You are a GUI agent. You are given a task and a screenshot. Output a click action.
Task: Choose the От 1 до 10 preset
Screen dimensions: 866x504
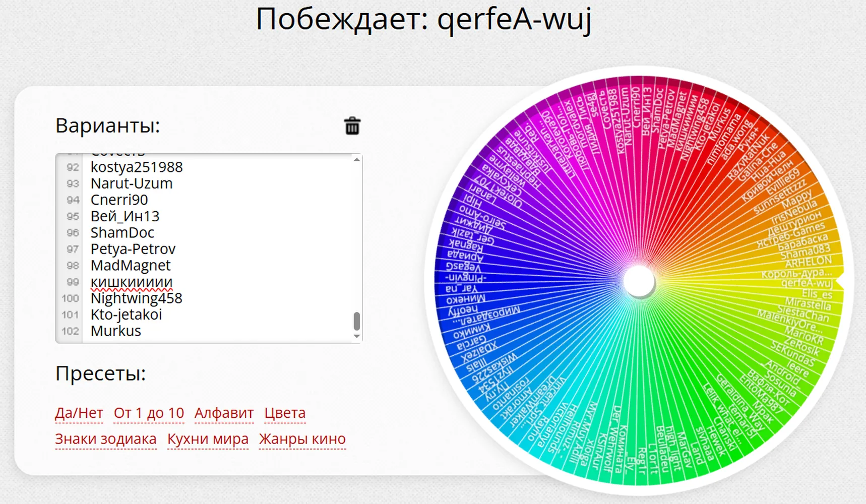(x=149, y=413)
